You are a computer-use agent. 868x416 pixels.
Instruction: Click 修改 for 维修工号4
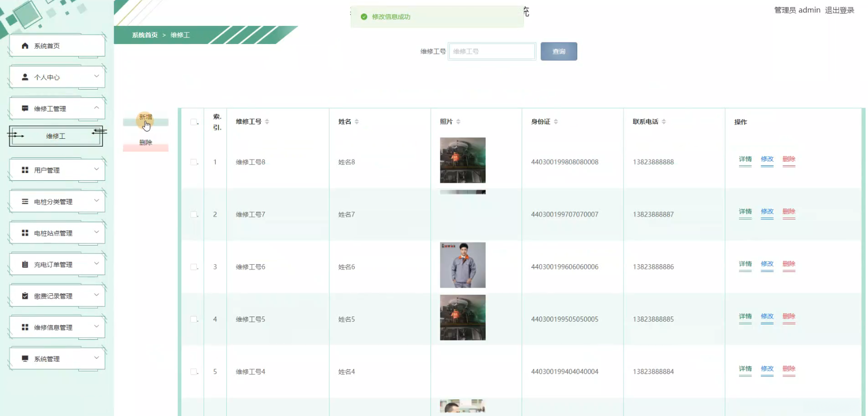click(767, 369)
